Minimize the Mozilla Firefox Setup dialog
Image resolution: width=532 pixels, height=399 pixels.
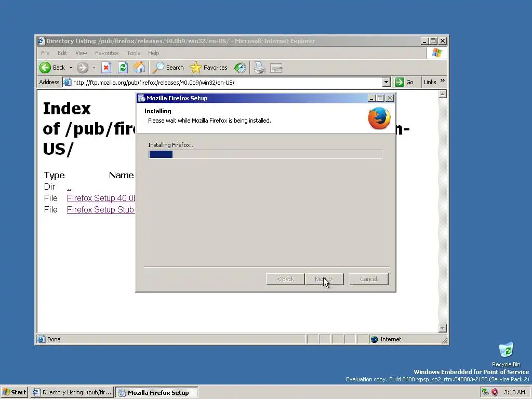coord(371,98)
